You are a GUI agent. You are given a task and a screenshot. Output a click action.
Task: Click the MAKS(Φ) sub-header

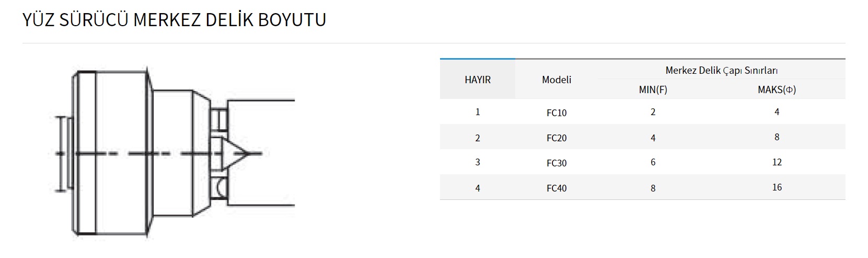[777, 89]
